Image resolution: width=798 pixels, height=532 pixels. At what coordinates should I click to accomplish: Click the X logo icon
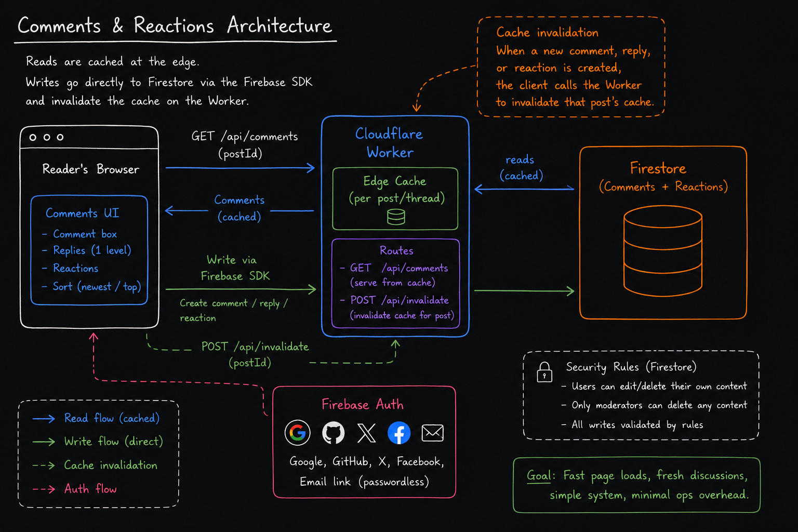pos(367,433)
